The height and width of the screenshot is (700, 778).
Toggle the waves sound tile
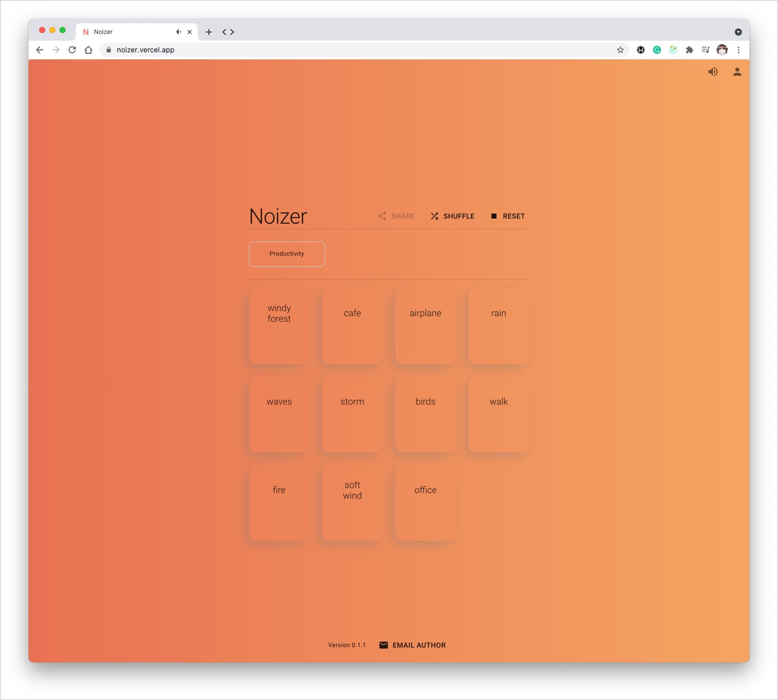279,414
